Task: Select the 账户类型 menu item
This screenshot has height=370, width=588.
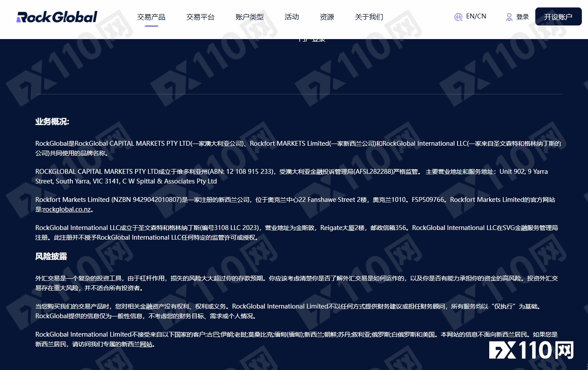Action: click(249, 17)
